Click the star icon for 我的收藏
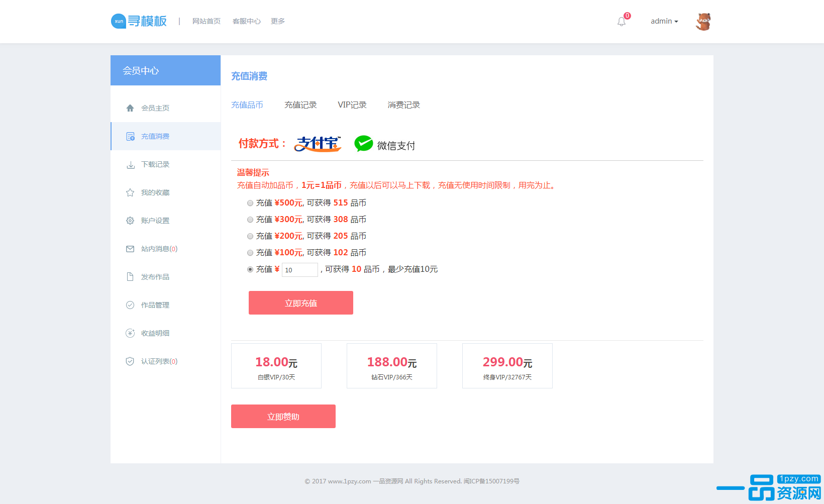The image size is (824, 504). point(130,192)
